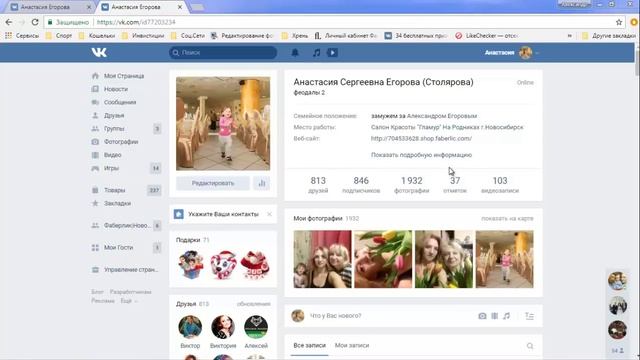Viewport: 640px width, 360px height.
Task: Open the Моя Страница home icon
Action: pos(95,76)
